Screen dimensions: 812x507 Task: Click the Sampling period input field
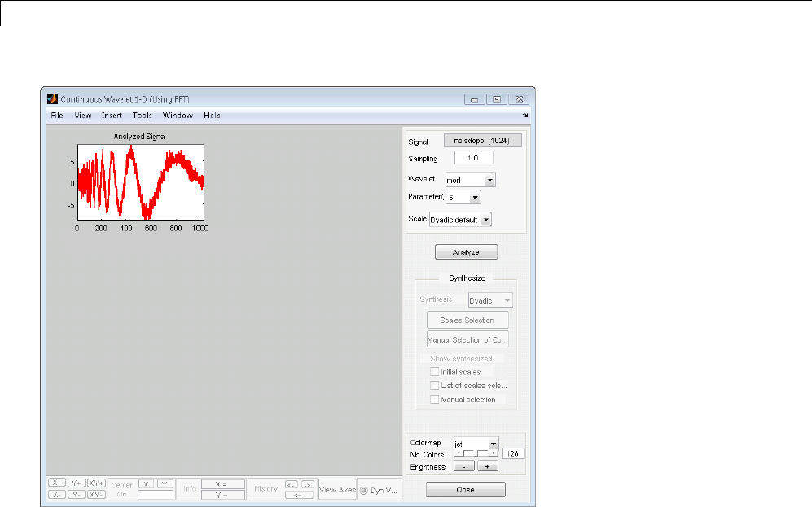474,158
